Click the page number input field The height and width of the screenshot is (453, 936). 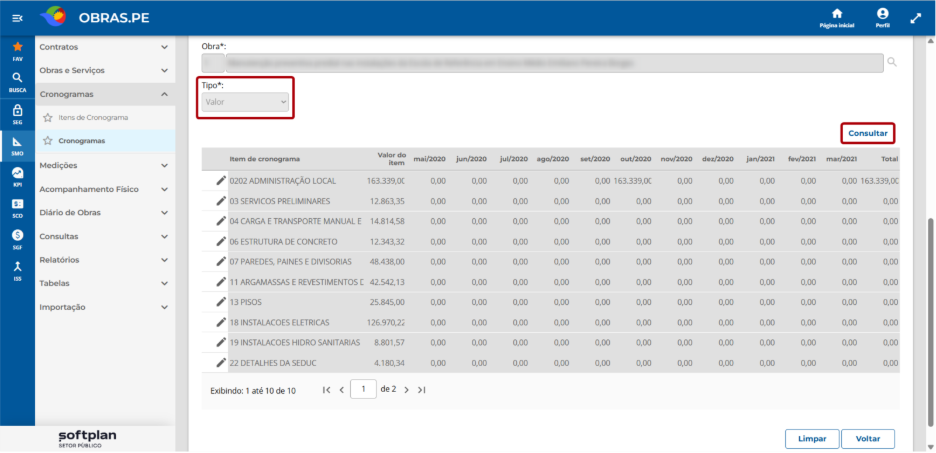tap(364, 389)
